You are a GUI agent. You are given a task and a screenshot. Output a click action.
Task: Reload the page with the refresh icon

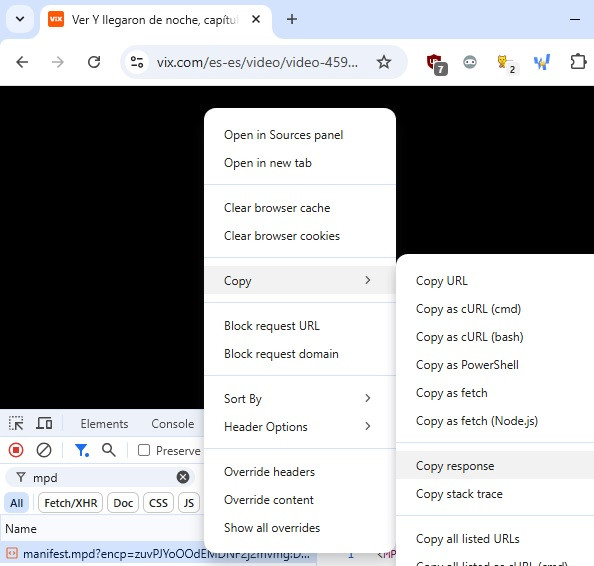[94, 62]
